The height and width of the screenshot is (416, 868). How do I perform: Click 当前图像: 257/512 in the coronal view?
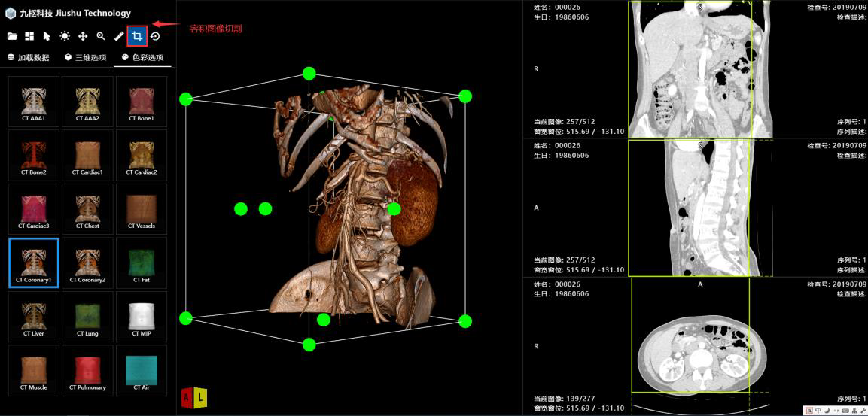click(565, 121)
